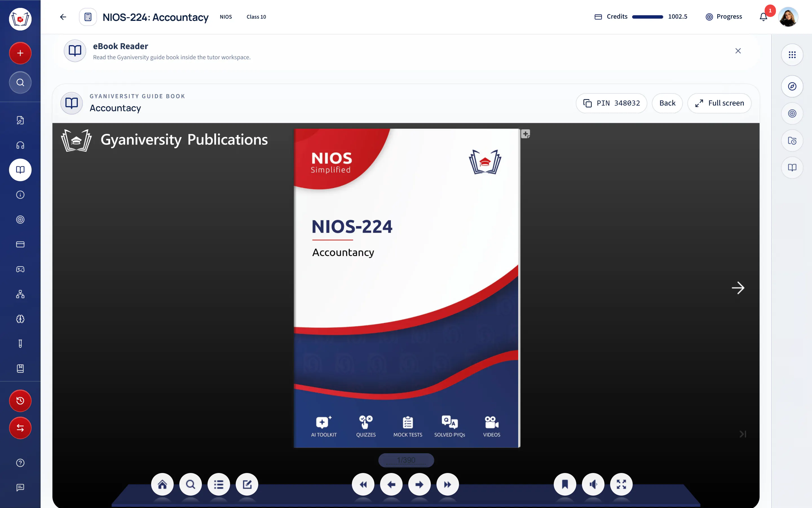Open the chat message icon in sidebar
Viewport: 812px width, 508px height.
[x=20, y=487]
